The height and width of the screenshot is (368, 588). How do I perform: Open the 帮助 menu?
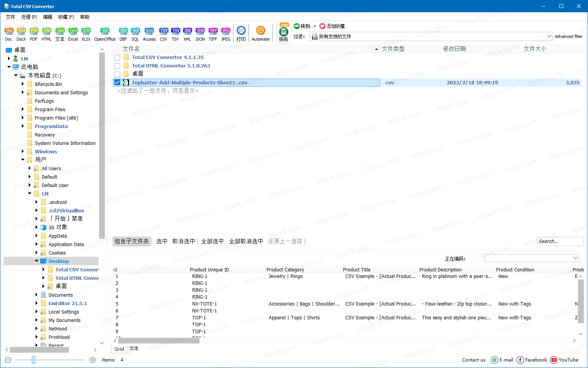click(x=85, y=17)
